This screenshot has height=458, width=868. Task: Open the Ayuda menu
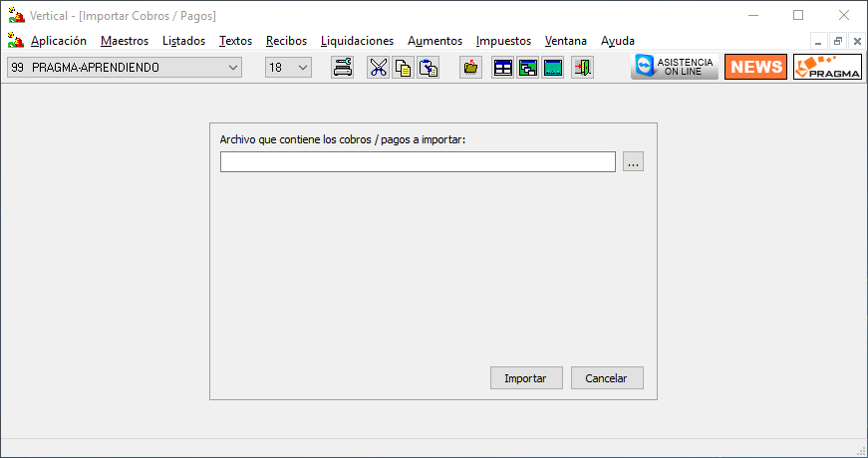[618, 41]
